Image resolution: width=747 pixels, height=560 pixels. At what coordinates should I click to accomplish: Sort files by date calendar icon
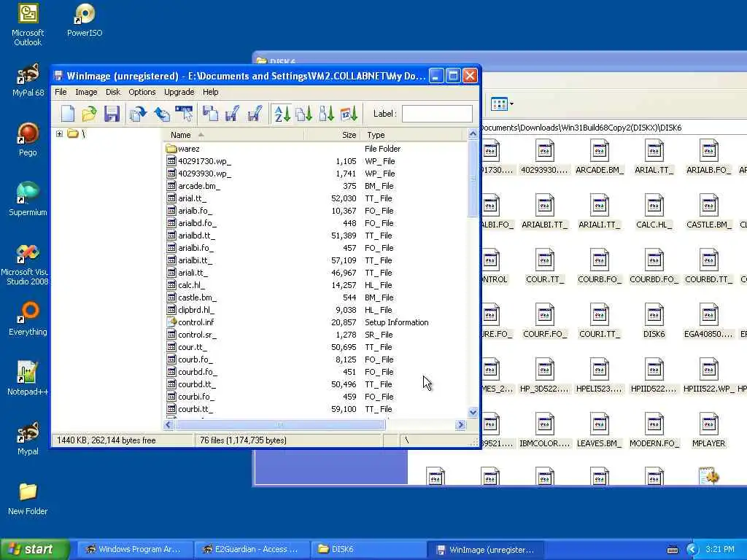[349, 114]
